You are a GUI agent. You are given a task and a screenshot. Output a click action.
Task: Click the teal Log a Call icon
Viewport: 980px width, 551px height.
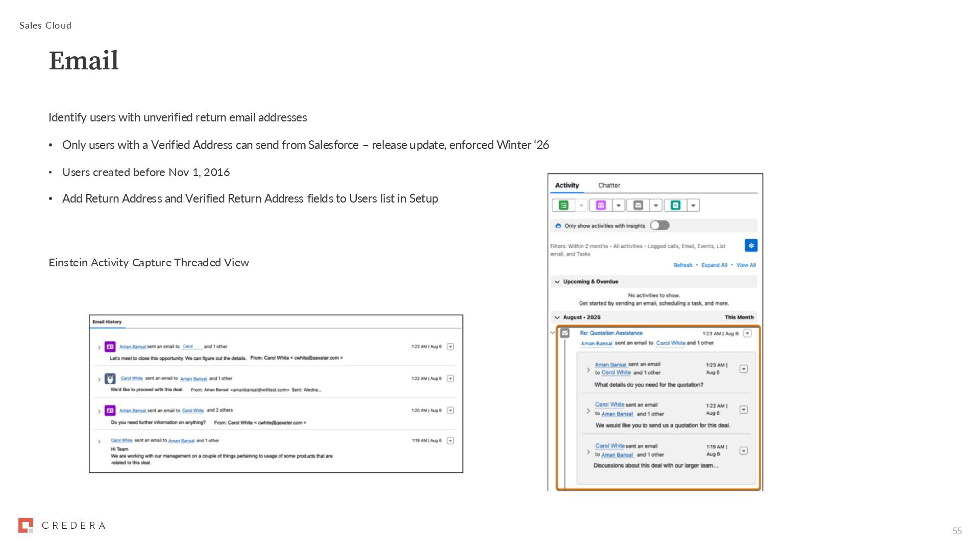(x=675, y=205)
